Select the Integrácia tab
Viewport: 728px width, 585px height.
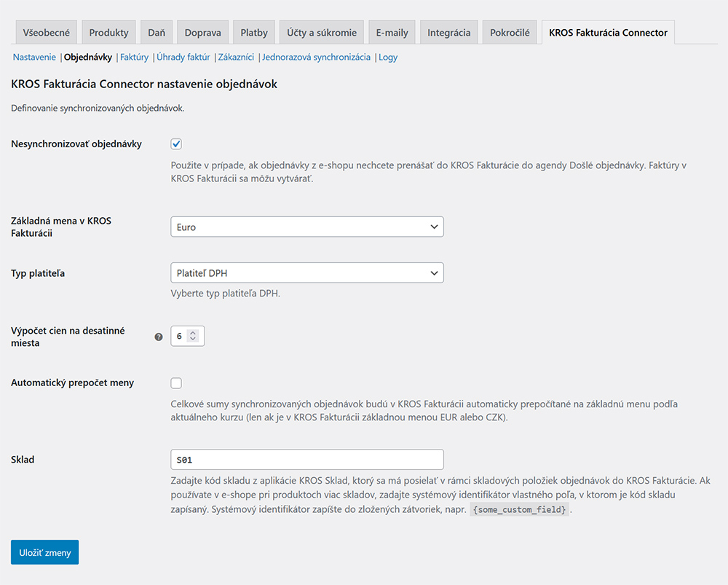[448, 33]
